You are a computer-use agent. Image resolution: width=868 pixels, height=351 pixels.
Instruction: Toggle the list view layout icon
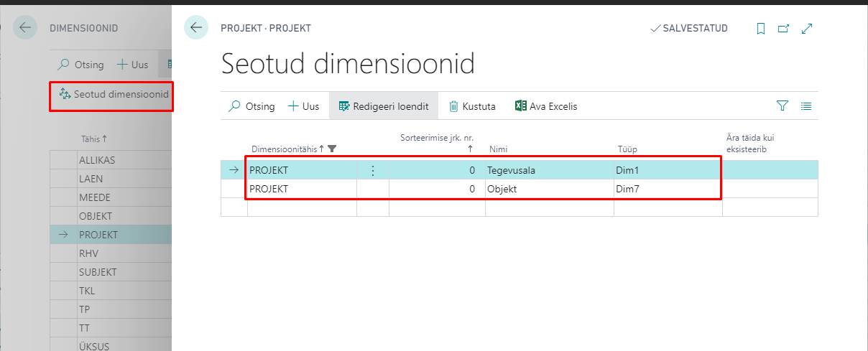[x=806, y=106]
